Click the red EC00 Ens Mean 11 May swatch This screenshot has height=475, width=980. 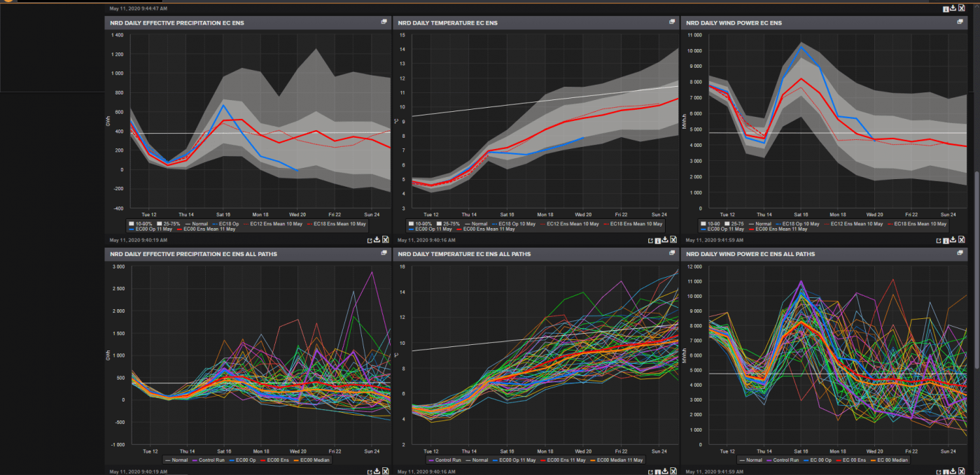179,229
